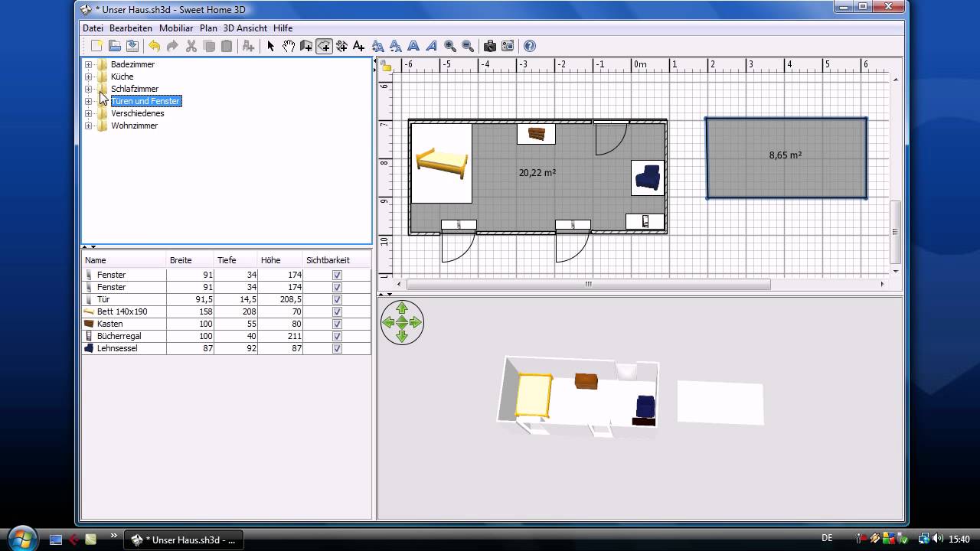Click the lock icon at plan ruler corner

387,67
